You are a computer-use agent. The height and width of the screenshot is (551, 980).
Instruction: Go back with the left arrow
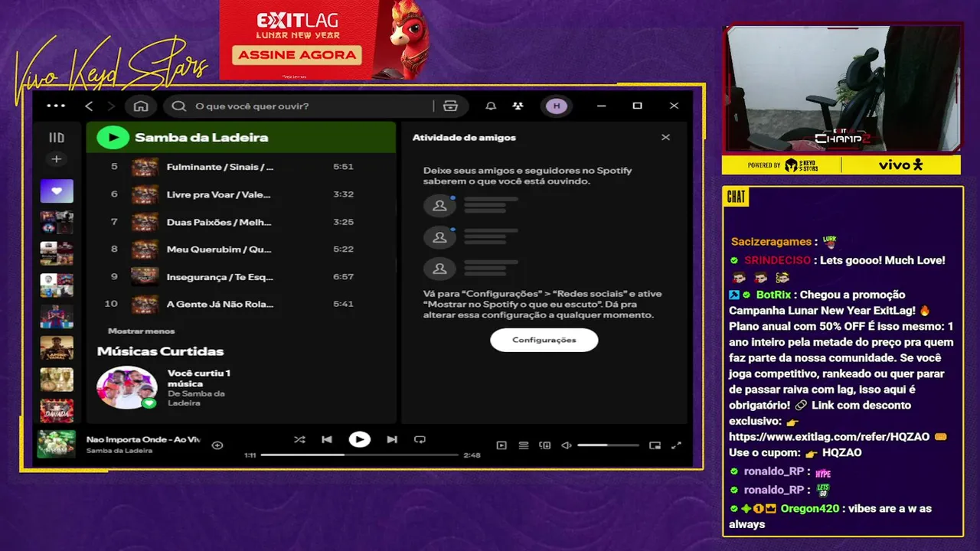pyautogui.click(x=89, y=106)
